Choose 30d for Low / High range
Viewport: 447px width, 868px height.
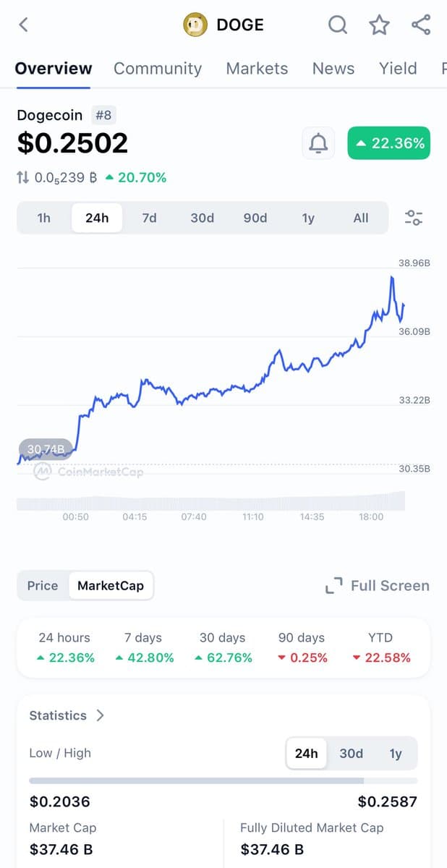click(351, 754)
